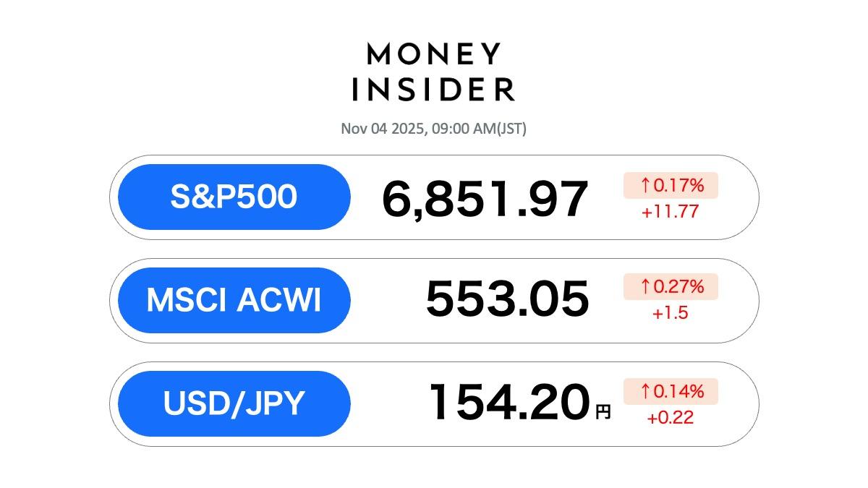Click the USD/JPY 0.14% figure
This screenshot has width=868, height=488.
(x=678, y=391)
